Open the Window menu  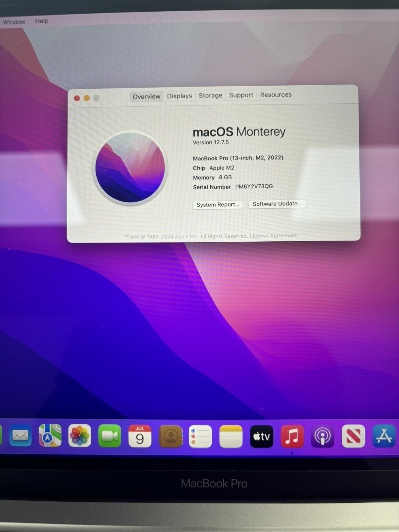pos(14,22)
